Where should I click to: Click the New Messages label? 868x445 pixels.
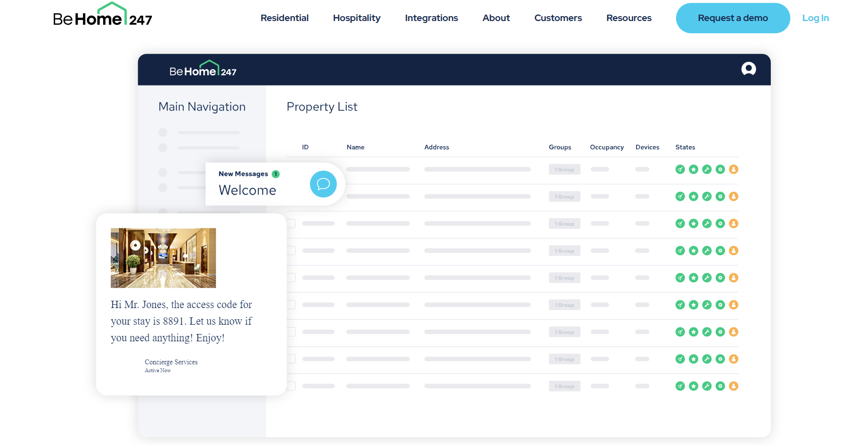tap(243, 174)
